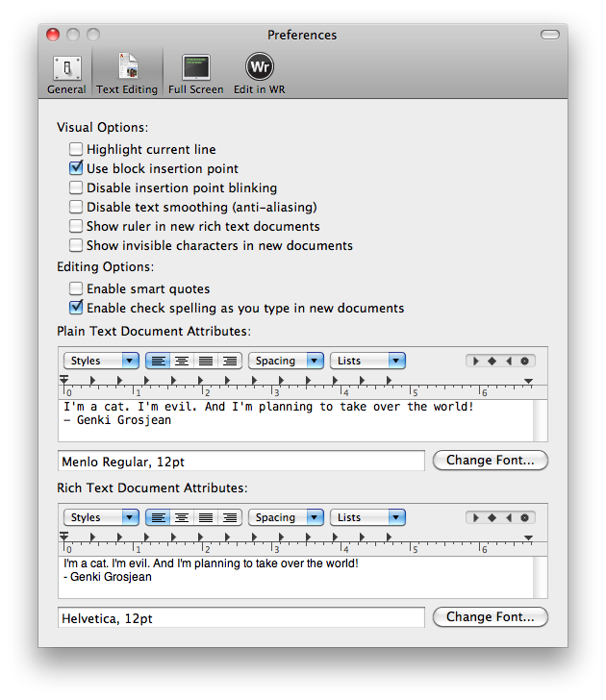Change font for Menlo Regular plain text
This screenshot has width=606, height=700.
[x=490, y=461]
